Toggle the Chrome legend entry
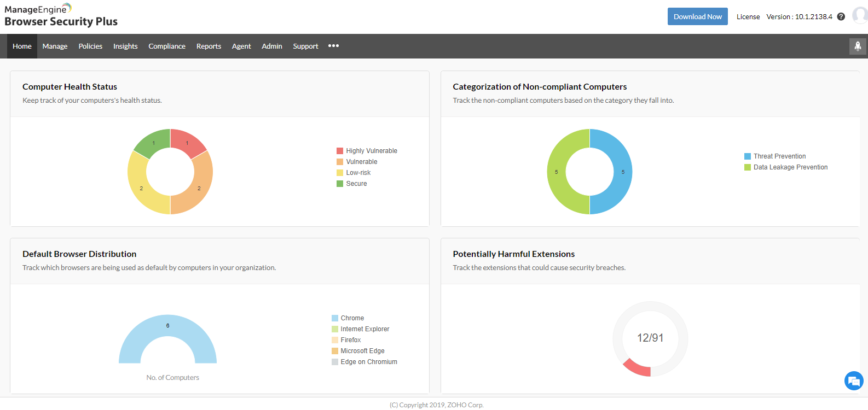This screenshot has width=868, height=410. [x=352, y=318]
